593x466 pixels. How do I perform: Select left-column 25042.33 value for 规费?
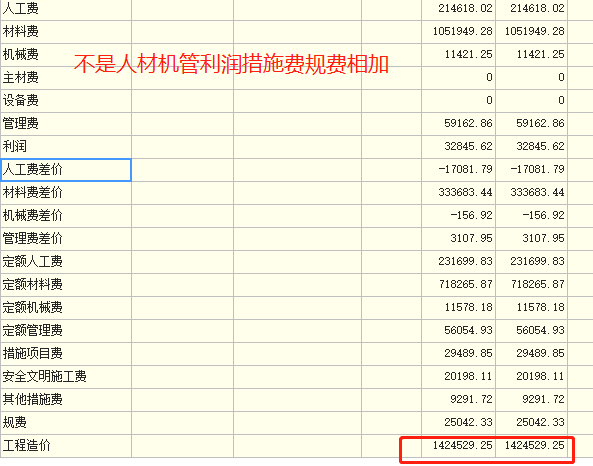pyautogui.click(x=469, y=423)
